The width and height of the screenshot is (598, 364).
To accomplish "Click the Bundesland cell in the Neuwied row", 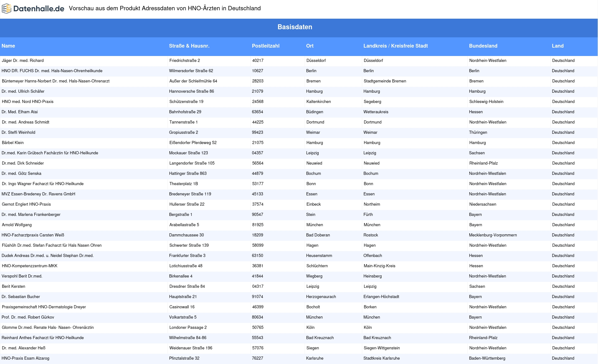I will click(x=483, y=163).
